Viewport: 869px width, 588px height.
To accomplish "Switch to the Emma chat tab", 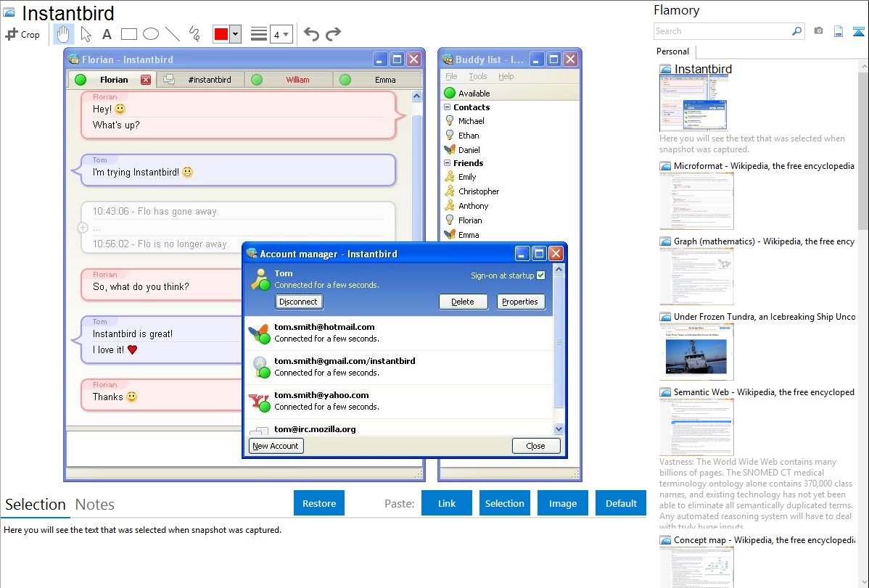I will pyautogui.click(x=377, y=80).
